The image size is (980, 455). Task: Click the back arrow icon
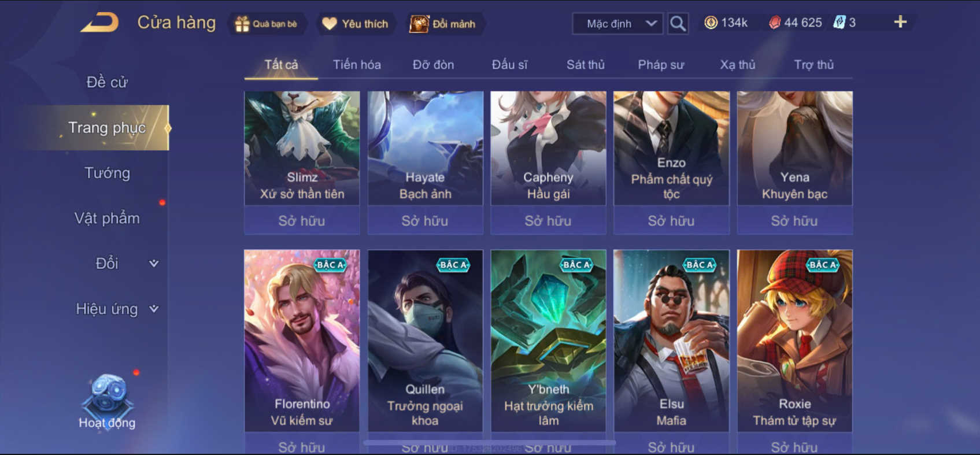click(x=99, y=23)
